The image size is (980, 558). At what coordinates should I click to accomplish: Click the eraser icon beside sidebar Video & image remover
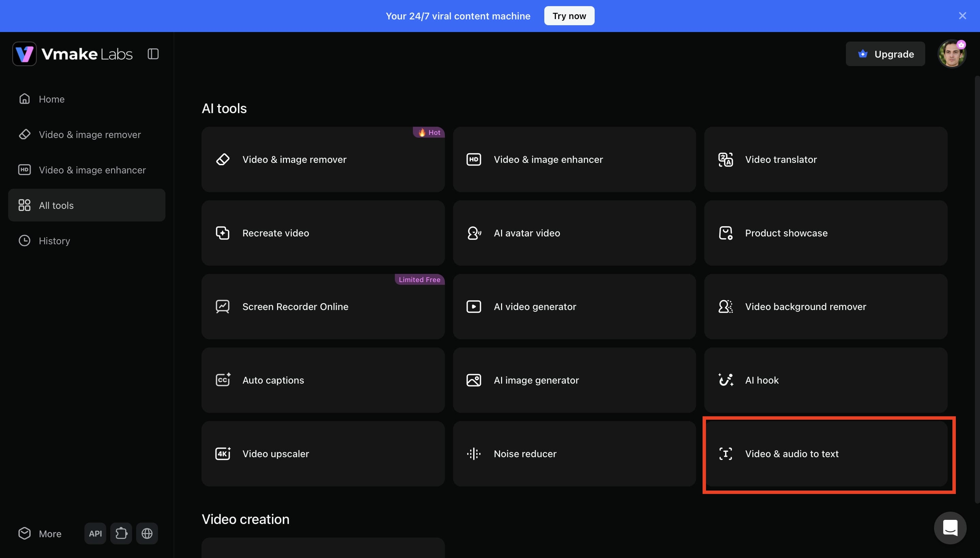(x=25, y=135)
